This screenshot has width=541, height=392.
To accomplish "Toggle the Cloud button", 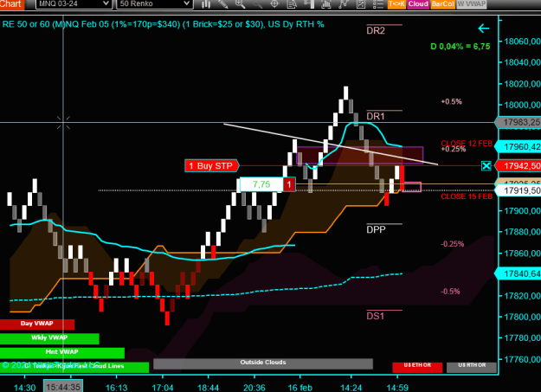I will [418, 3].
